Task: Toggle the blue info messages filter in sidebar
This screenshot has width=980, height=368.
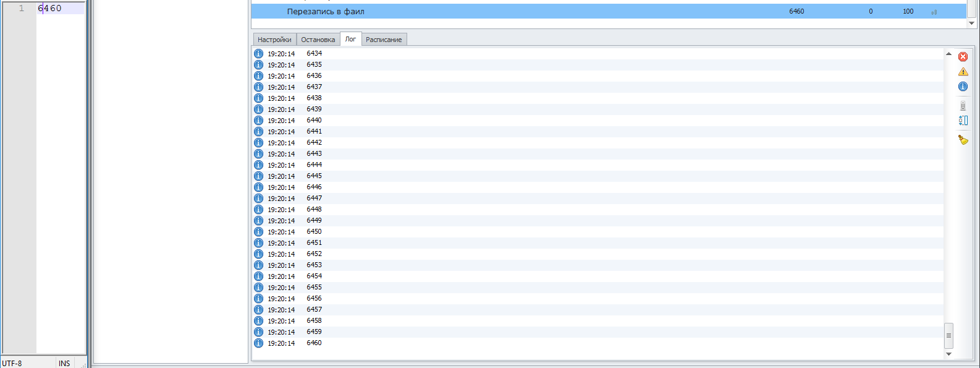Action: [x=963, y=87]
